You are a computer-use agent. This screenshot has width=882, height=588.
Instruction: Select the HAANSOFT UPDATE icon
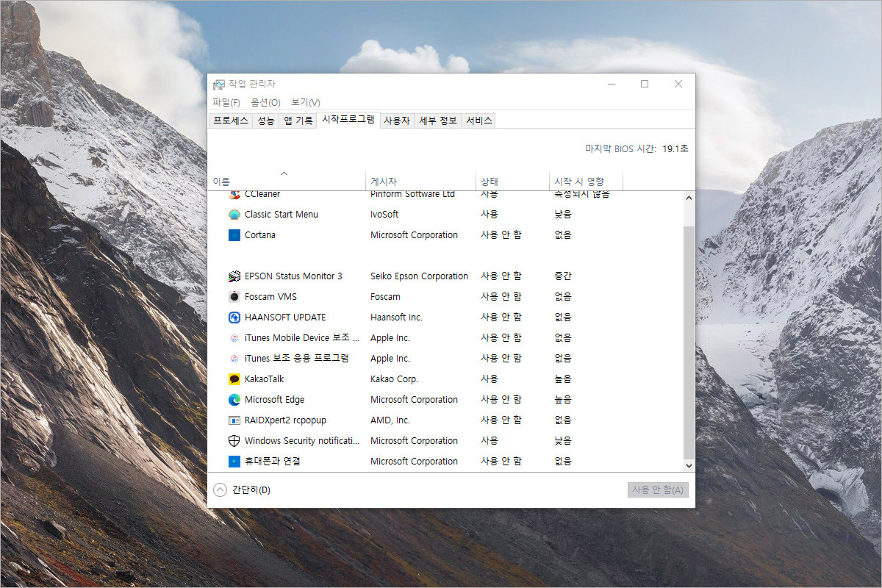pyautogui.click(x=234, y=318)
